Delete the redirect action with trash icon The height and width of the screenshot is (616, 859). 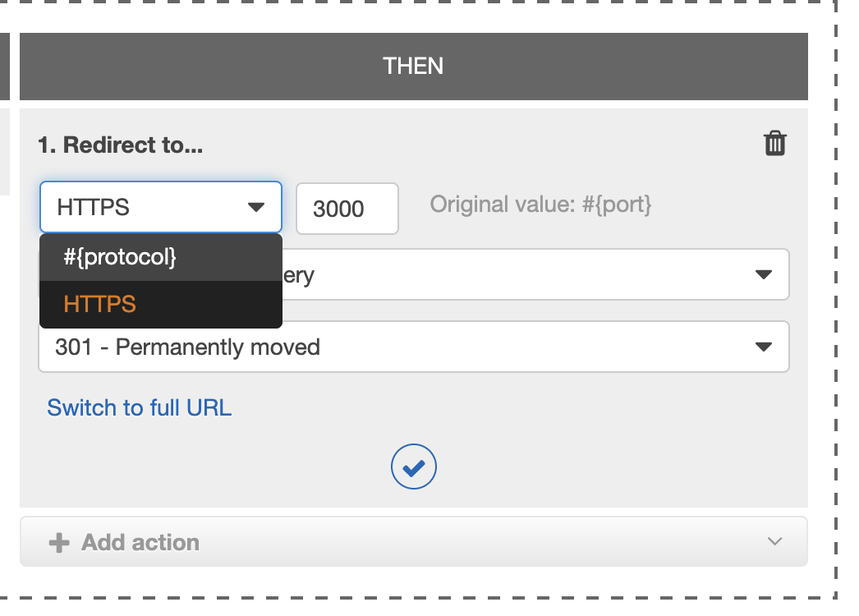[774, 143]
